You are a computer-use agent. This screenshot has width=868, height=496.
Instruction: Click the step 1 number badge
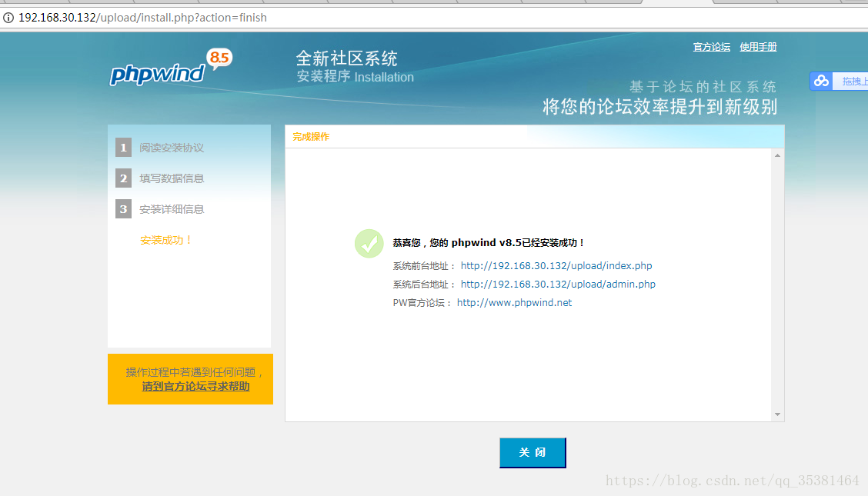pos(123,148)
